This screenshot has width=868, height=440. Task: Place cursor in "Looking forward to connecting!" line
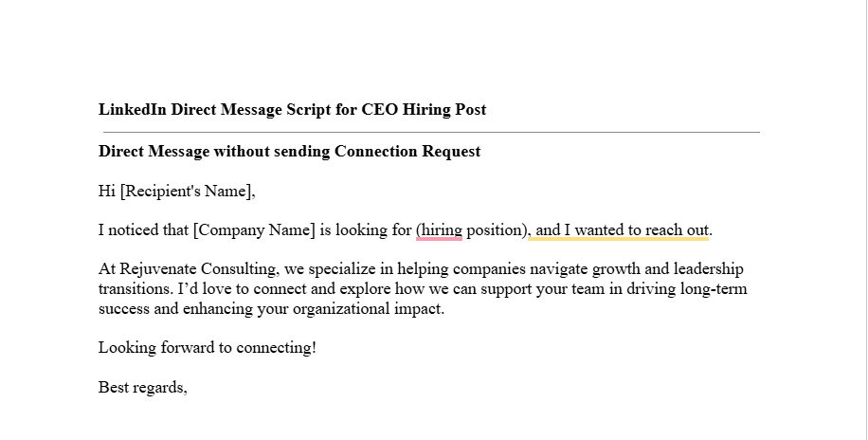207,348
